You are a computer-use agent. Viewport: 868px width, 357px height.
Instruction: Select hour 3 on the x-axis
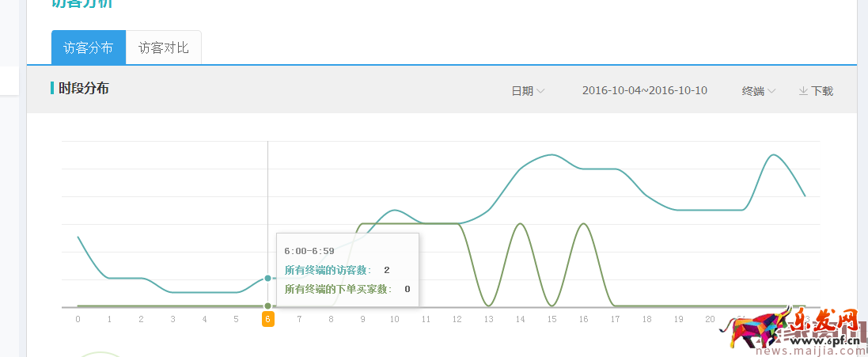(172, 319)
